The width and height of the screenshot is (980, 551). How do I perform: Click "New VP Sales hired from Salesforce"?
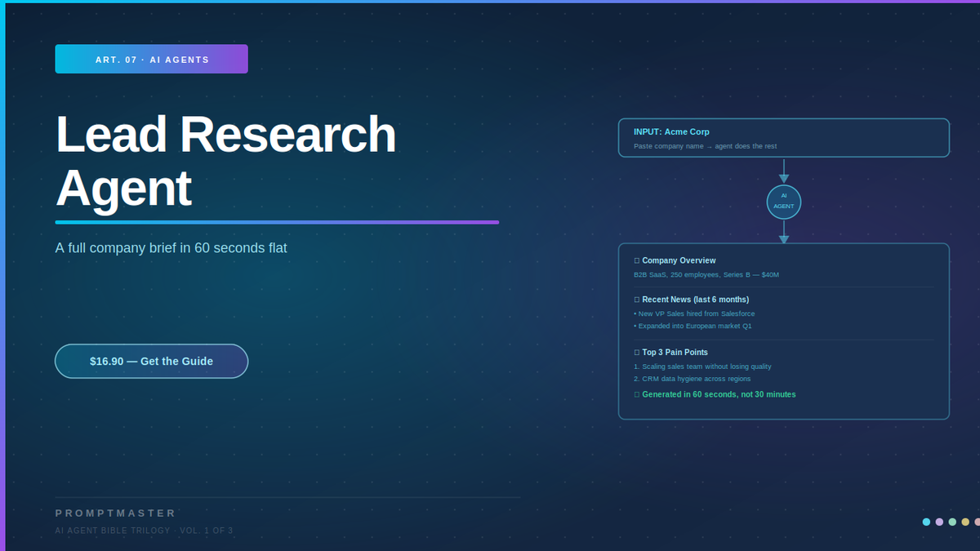pyautogui.click(x=697, y=313)
